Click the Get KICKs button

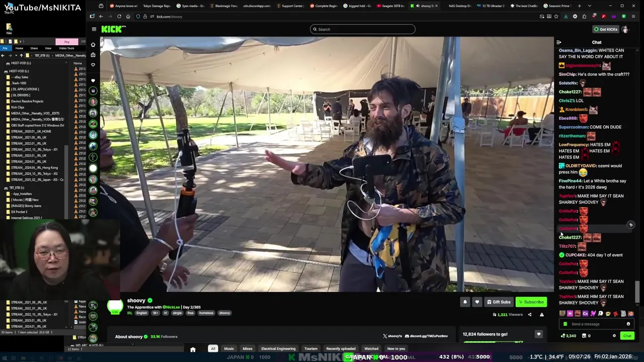[605, 29]
